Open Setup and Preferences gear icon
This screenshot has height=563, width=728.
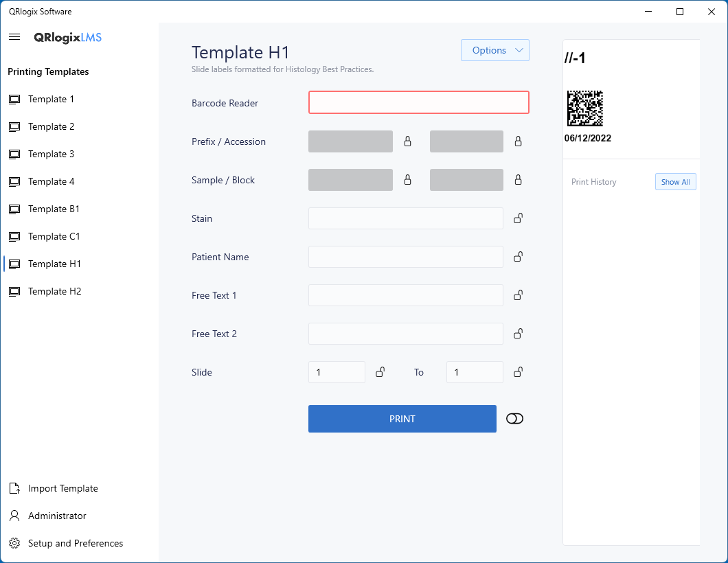[x=14, y=543]
